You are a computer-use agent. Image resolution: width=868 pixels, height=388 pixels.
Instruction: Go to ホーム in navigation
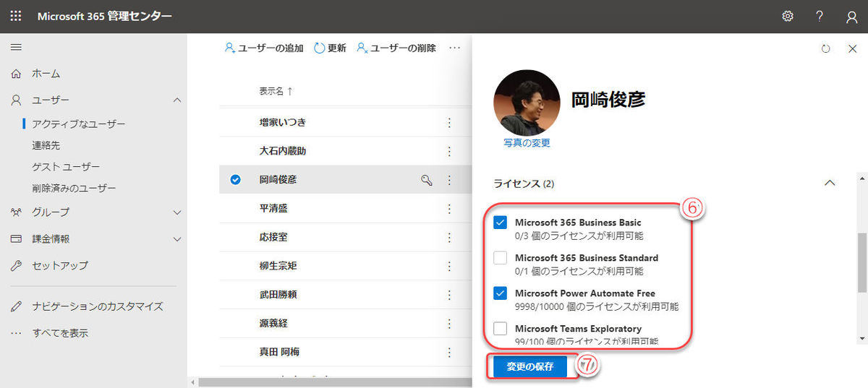tap(46, 74)
